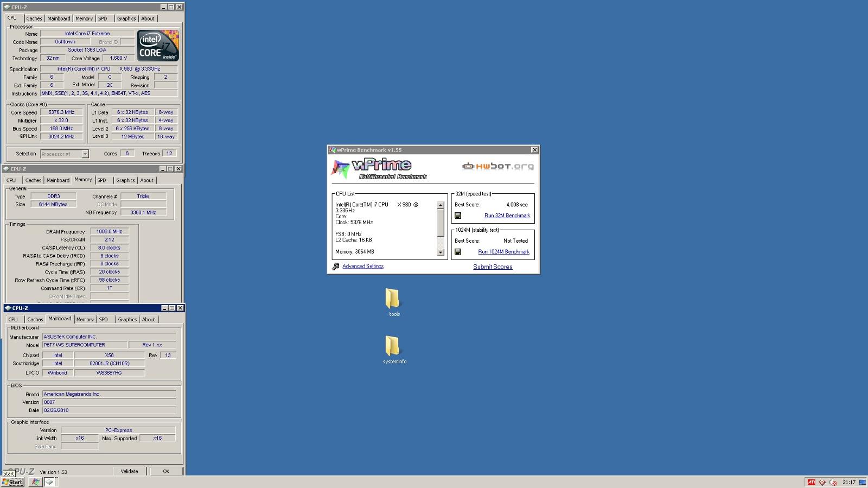Click the model field P6T7 WS SUPERCOMPUTER
Screen dimensions: 868x488
pyautogui.click(x=85, y=345)
